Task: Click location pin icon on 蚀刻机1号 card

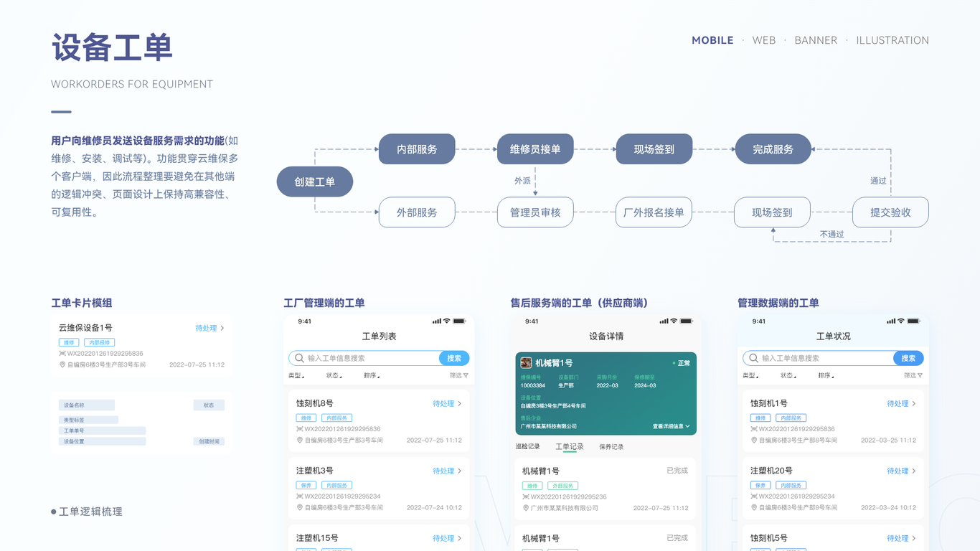Action: pyautogui.click(x=754, y=440)
